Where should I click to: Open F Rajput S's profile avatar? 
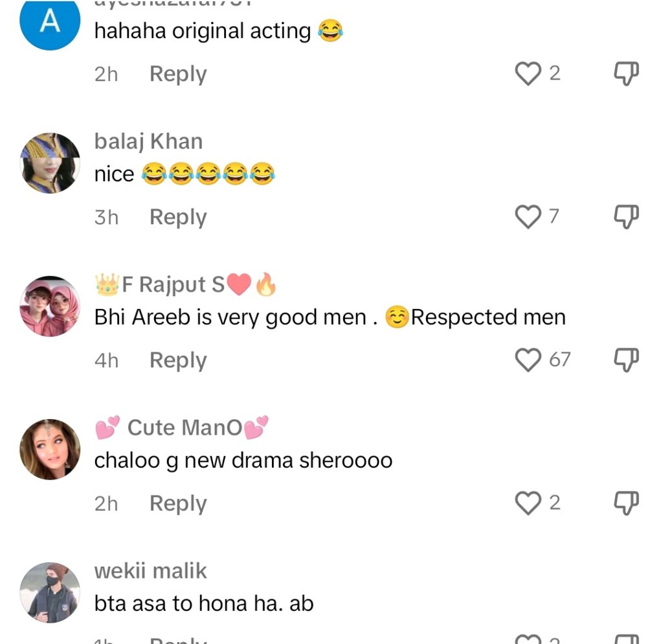pos(50,306)
